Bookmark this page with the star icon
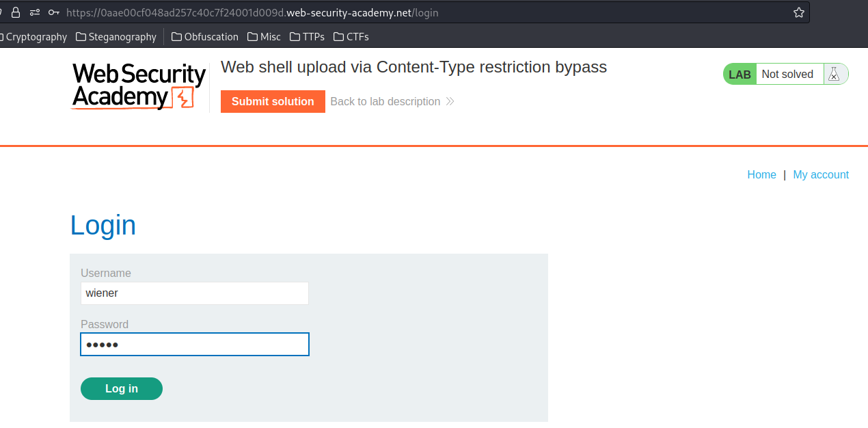868x428 pixels. click(799, 12)
